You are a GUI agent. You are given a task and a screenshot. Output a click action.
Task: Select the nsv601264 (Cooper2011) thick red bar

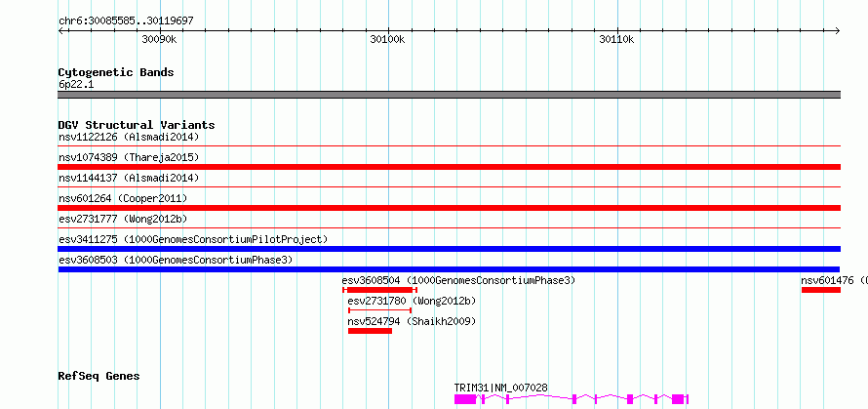pos(450,208)
